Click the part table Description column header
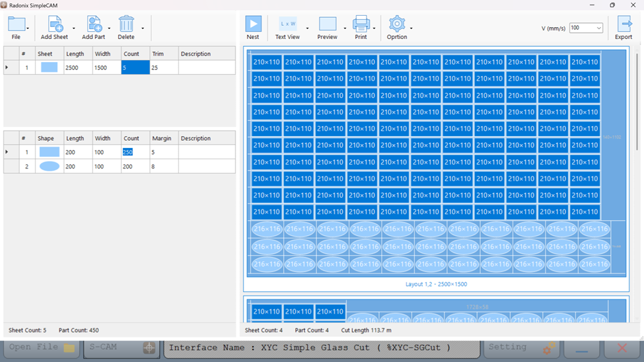644x362 pixels. 207,139
